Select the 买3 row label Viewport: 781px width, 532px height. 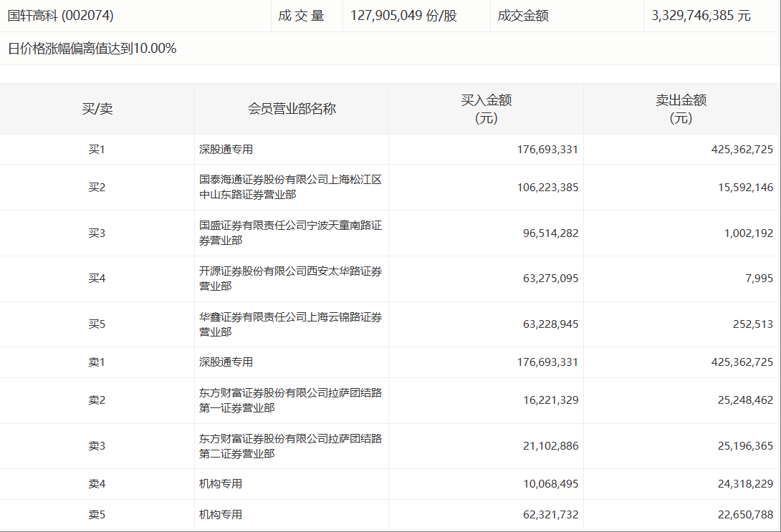pyautogui.click(x=97, y=233)
